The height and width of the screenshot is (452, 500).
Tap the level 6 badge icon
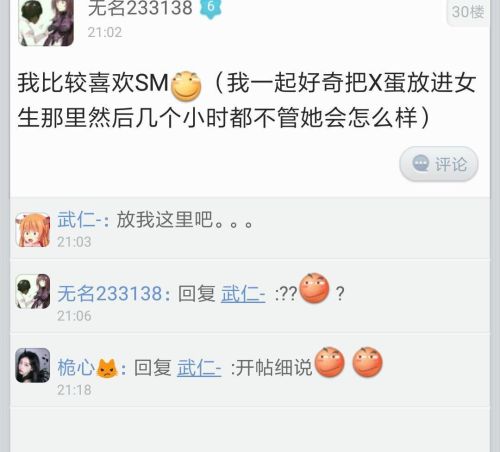click(x=211, y=8)
